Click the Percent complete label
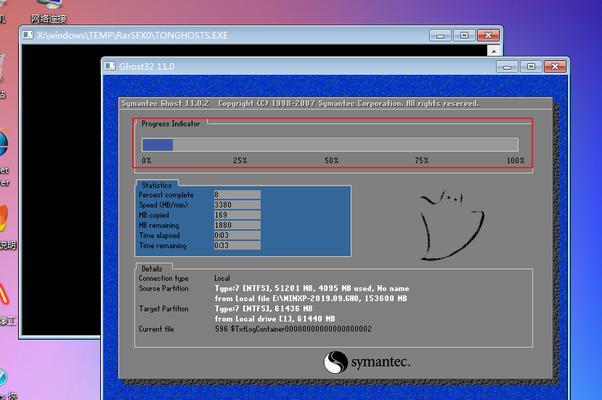Image resolution: width=602 pixels, height=400 pixels. (x=166, y=195)
